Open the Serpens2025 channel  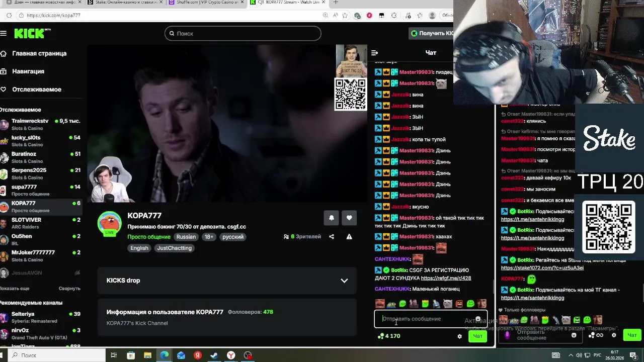40,173
